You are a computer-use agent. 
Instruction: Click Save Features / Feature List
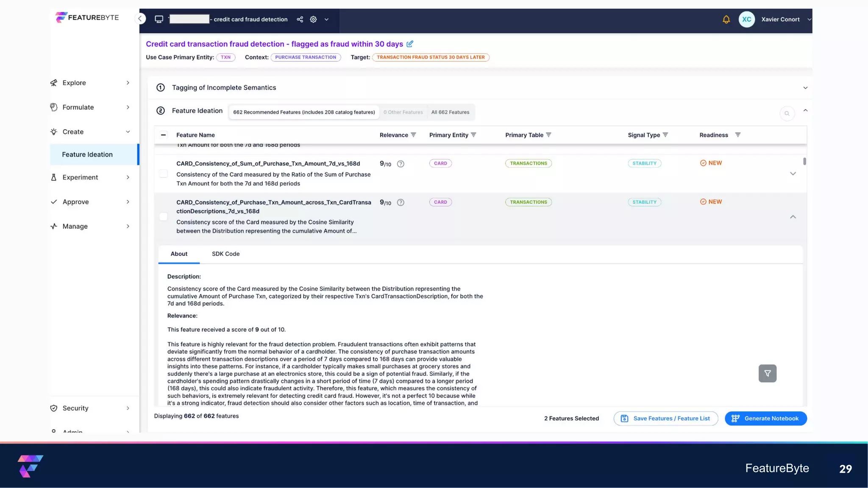click(665, 419)
